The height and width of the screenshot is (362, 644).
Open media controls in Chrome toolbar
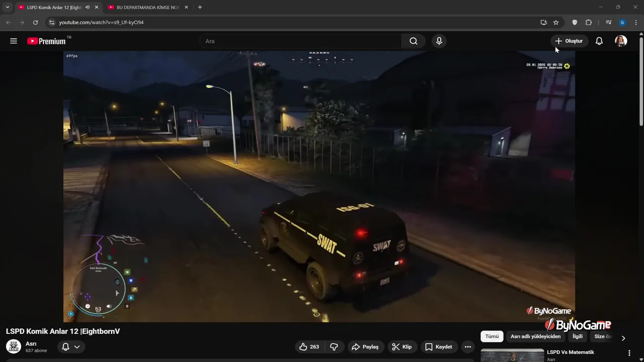[609, 22]
